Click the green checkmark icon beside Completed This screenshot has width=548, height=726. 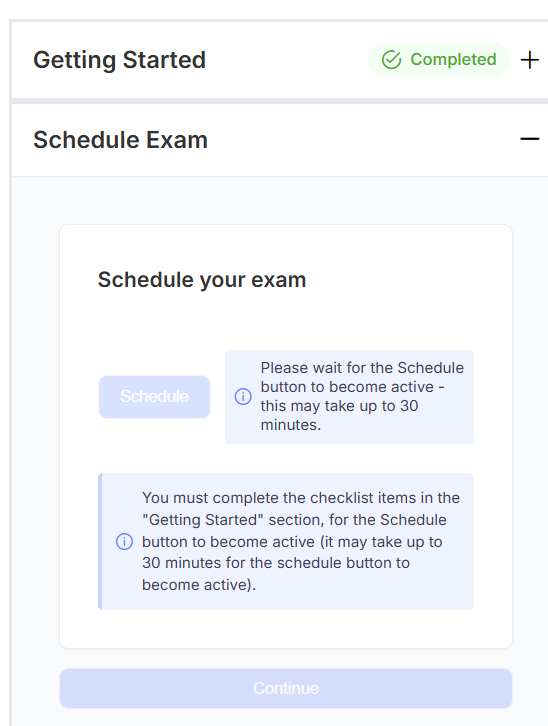391,60
